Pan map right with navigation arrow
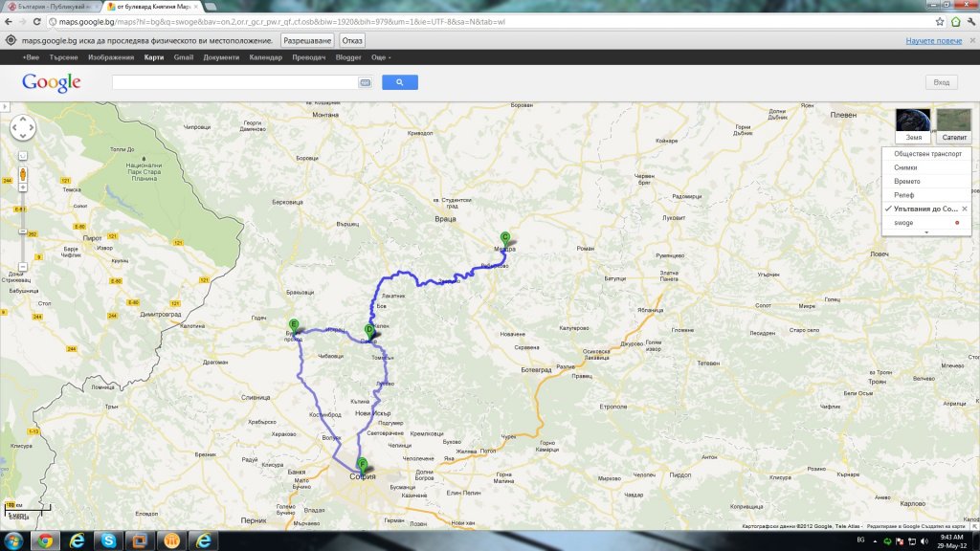The height and width of the screenshot is (551, 980). click(x=32, y=127)
